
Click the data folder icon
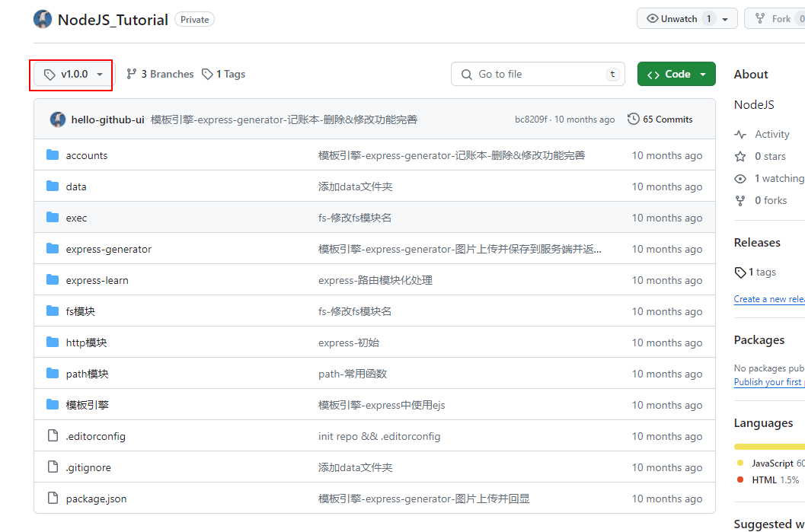[x=53, y=186]
